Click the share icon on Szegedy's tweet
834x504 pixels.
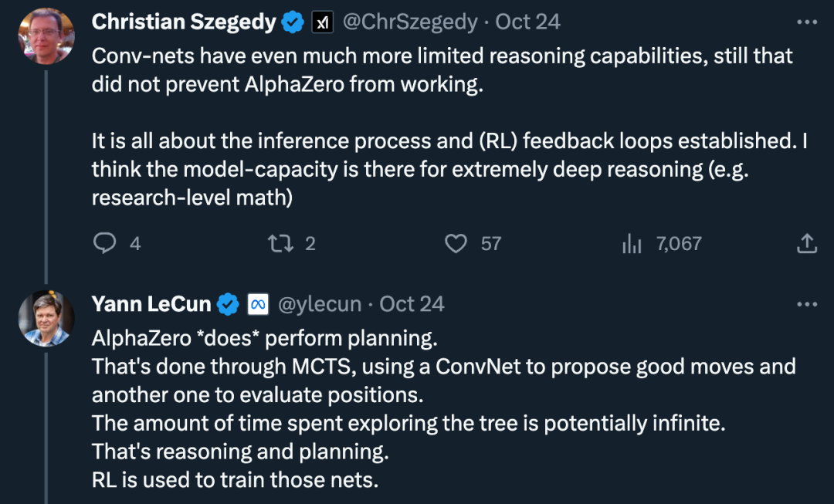tap(806, 243)
